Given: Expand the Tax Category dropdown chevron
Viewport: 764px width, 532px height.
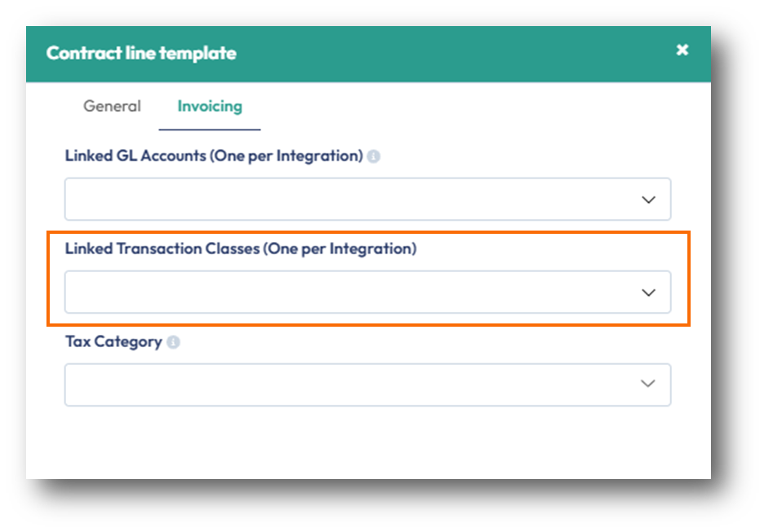Looking at the screenshot, I should click(x=648, y=385).
